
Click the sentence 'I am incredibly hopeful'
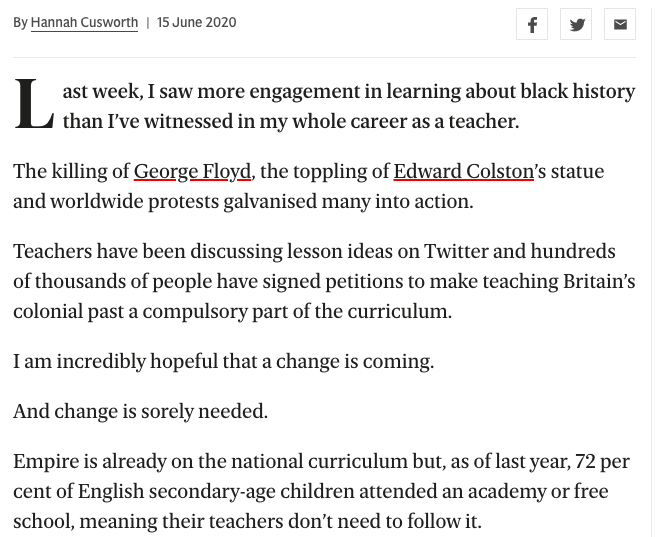(x=224, y=361)
